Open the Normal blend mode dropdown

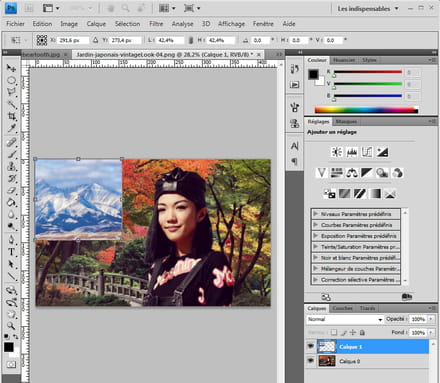point(344,319)
